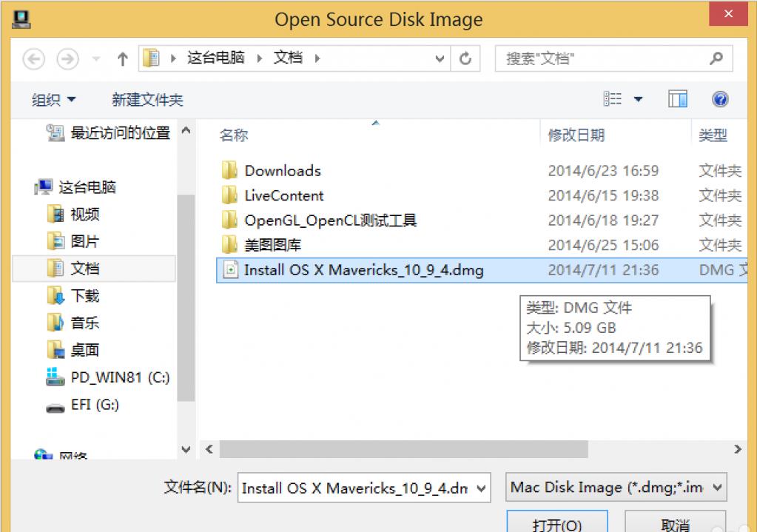Create a folder with 新建文件夹
Image resolution: width=757 pixels, height=532 pixels.
pyautogui.click(x=147, y=99)
